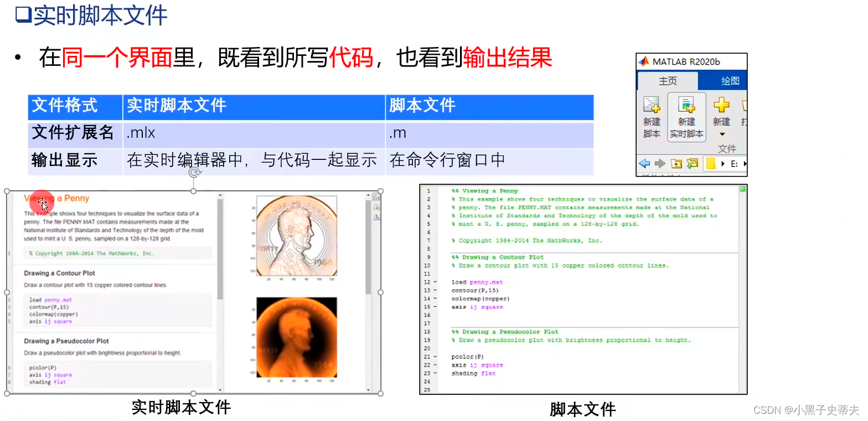
Task: Click the '文件' ribbon group label
Action: (727, 149)
